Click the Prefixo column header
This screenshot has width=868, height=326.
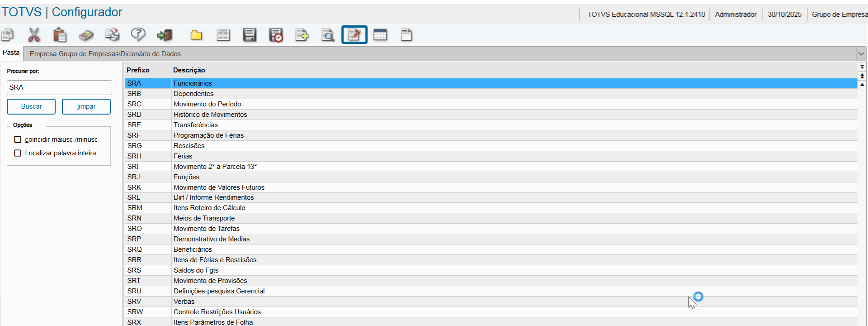click(x=138, y=70)
